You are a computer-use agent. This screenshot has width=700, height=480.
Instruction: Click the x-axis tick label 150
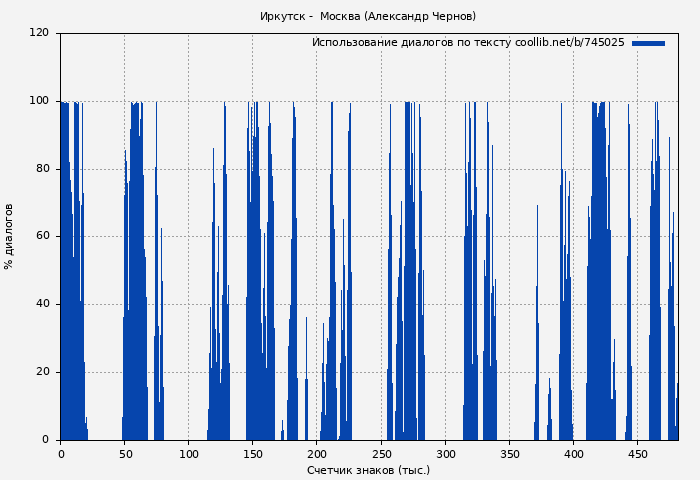click(x=253, y=454)
